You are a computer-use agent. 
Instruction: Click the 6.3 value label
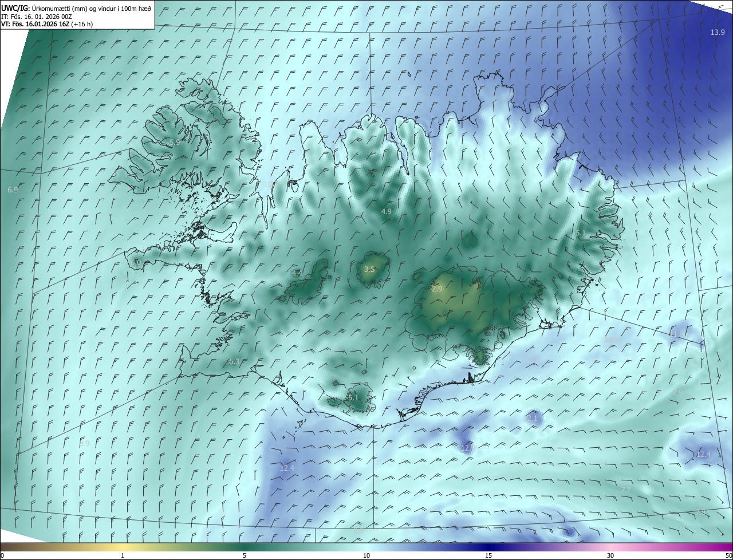234,362
